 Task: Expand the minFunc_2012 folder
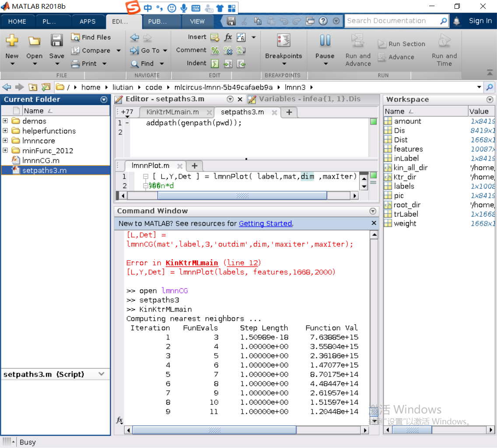click(5, 150)
